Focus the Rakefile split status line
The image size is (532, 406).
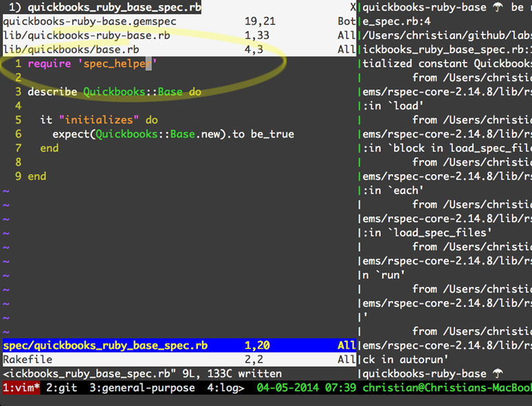[179, 359]
